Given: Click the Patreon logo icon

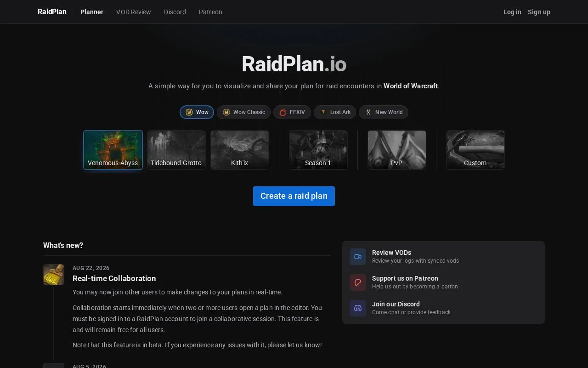Looking at the screenshot, I should pos(358,282).
